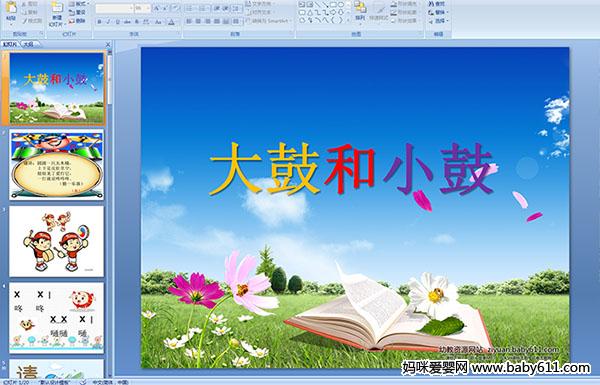Switch to the Outline (大纲) pane tab

(29, 44)
